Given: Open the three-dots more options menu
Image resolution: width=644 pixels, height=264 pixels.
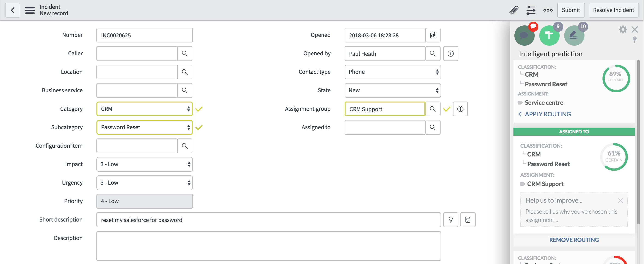Looking at the screenshot, I should (548, 10).
